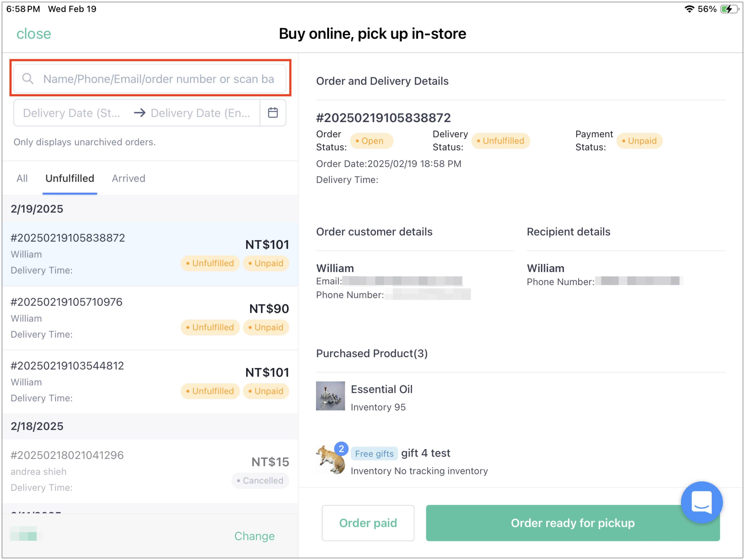The image size is (745, 560).
Task: Set the Delivery Date end field
Action: pos(201,113)
